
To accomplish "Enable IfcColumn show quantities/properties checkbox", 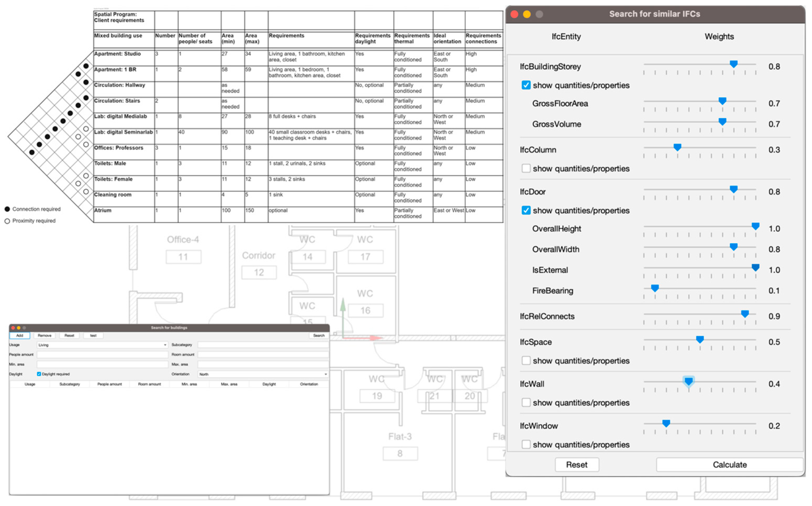I will 526,168.
